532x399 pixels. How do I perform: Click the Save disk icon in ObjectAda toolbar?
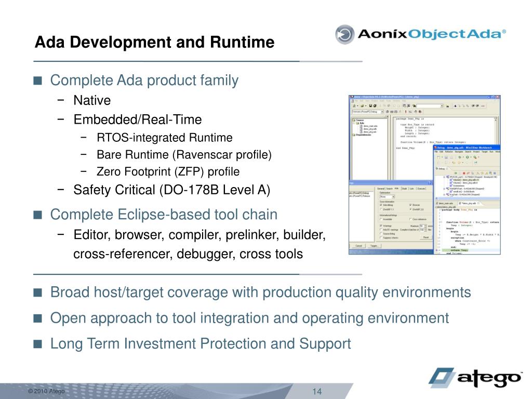click(370, 105)
